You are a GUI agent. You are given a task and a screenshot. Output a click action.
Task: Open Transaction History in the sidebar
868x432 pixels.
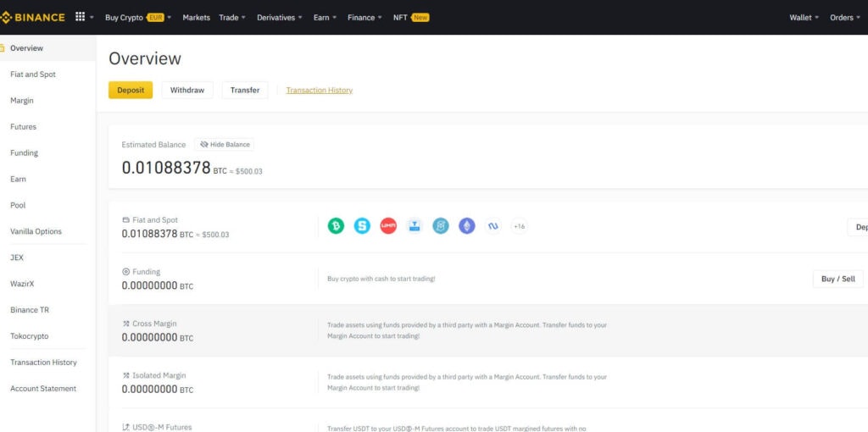[x=44, y=363]
